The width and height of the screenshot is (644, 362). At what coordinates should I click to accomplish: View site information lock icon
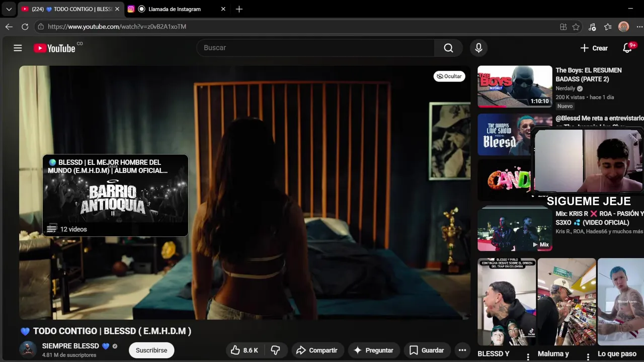[x=41, y=27]
